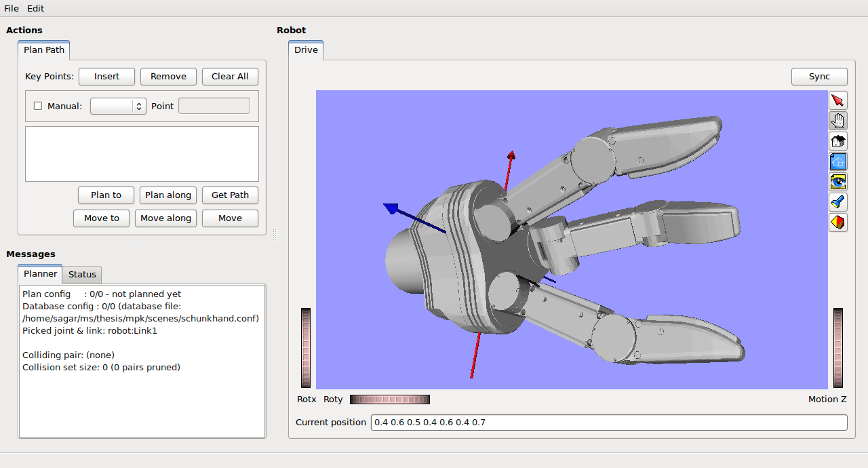Select the Planner tab

coord(40,274)
